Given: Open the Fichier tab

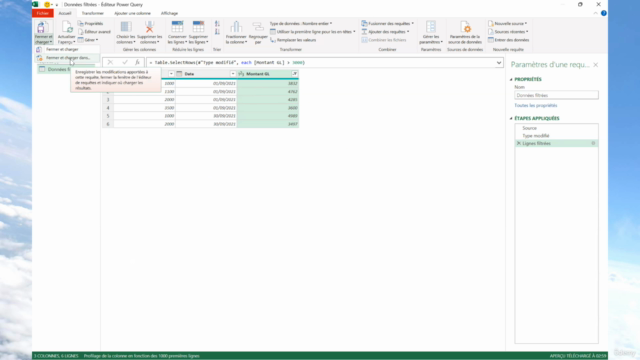Looking at the screenshot, I should point(42,13).
